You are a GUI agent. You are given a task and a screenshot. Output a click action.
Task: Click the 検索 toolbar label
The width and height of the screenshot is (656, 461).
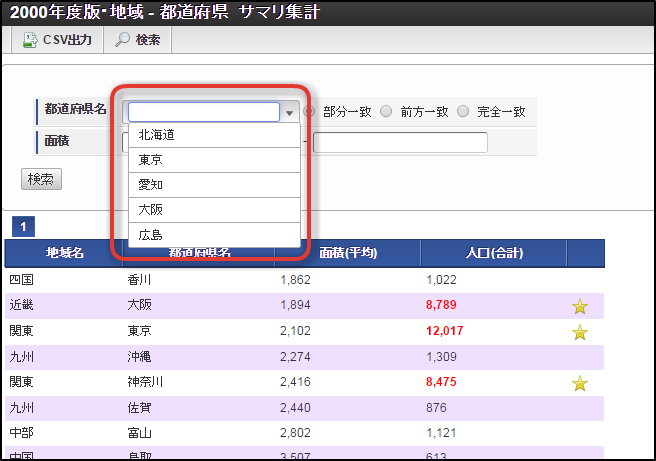[x=148, y=40]
